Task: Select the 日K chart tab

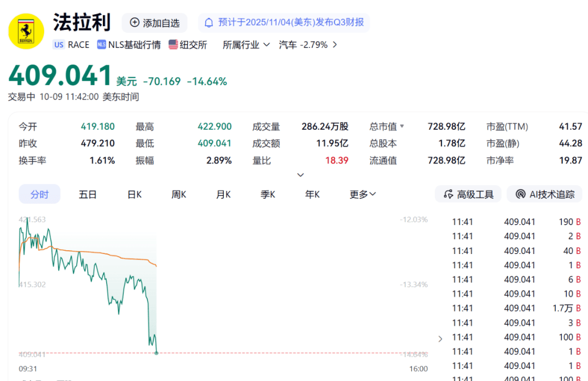Action: click(x=134, y=194)
